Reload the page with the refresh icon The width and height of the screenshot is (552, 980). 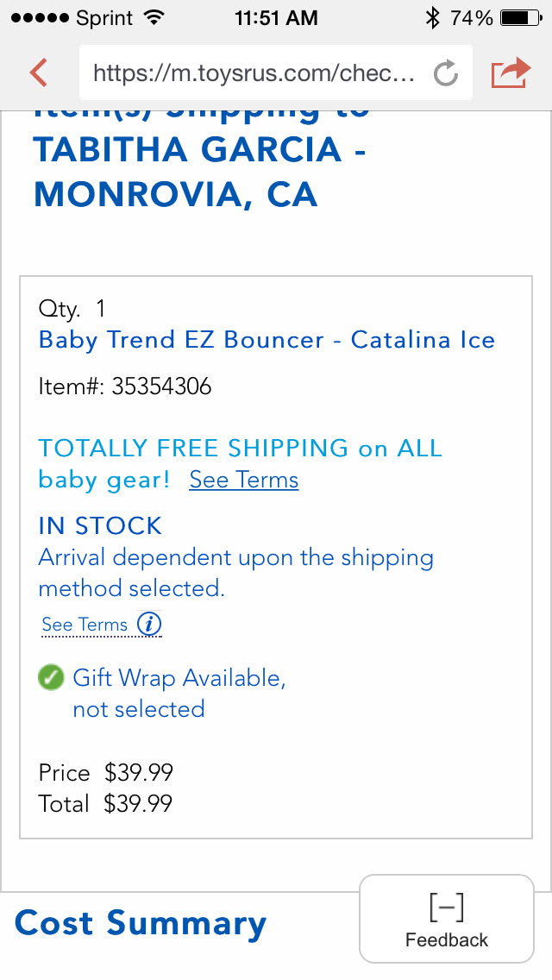tap(445, 73)
